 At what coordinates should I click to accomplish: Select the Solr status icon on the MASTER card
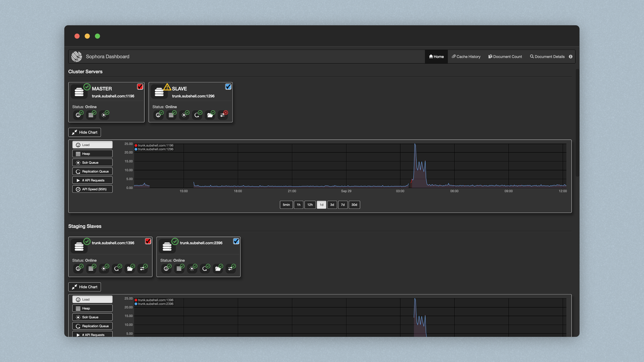[104, 114]
